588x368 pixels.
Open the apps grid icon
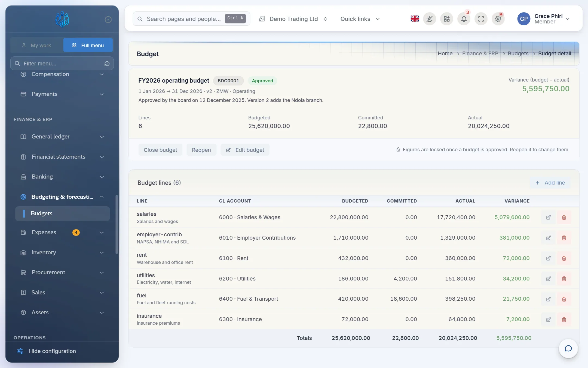[x=447, y=19]
